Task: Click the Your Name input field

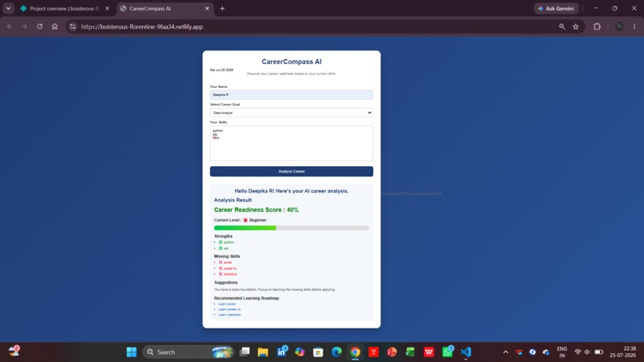Action: [x=291, y=94]
